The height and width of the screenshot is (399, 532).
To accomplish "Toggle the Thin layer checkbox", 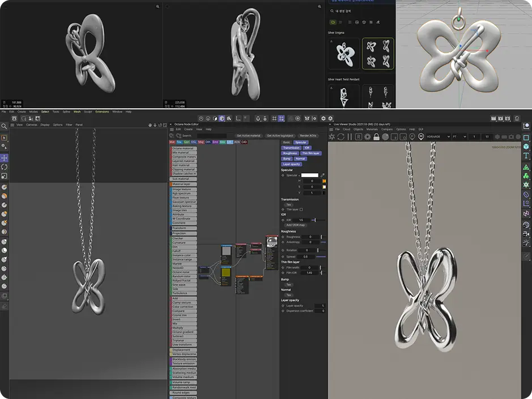I will [x=301, y=209].
